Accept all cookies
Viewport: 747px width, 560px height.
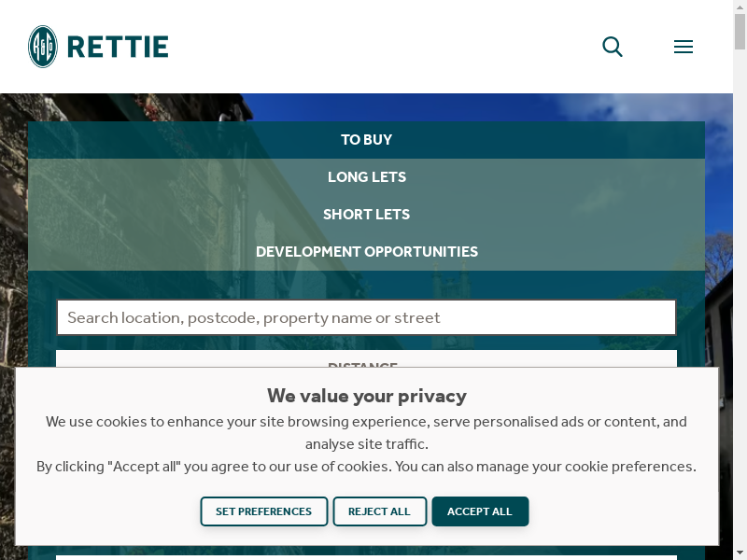[480, 511]
